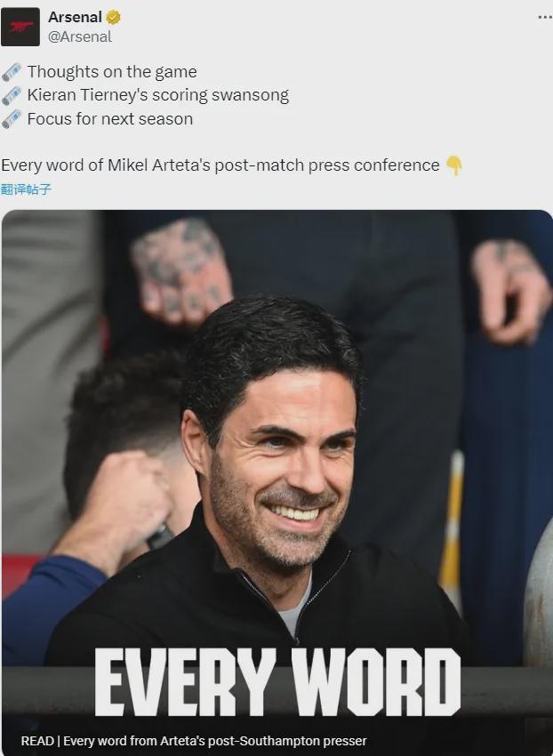Click the pointing-down hand emoji
The width and height of the screenshot is (553, 756).
[453, 165]
